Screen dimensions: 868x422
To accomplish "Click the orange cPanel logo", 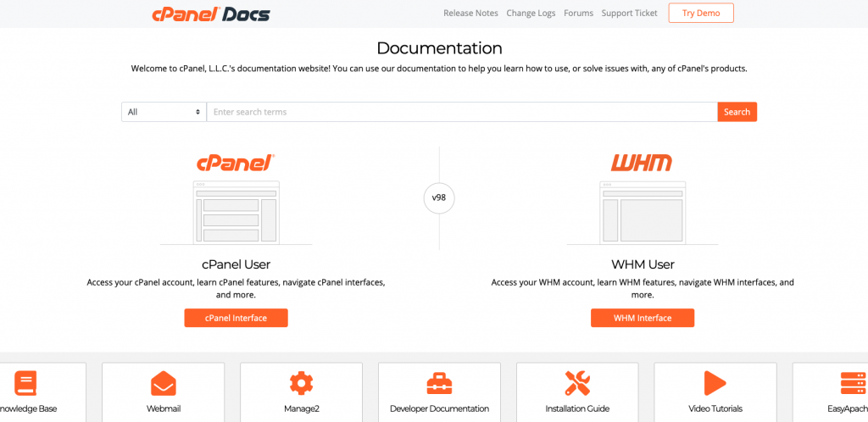I will click(x=236, y=163).
